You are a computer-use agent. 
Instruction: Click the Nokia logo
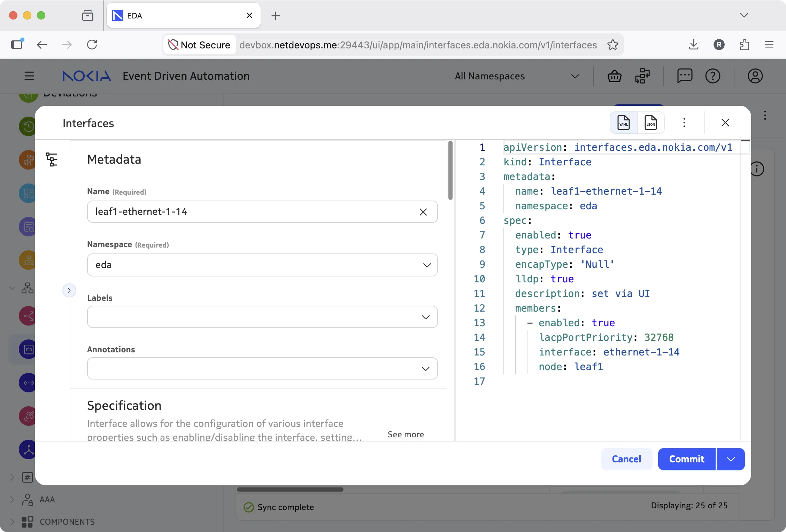coord(87,76)
